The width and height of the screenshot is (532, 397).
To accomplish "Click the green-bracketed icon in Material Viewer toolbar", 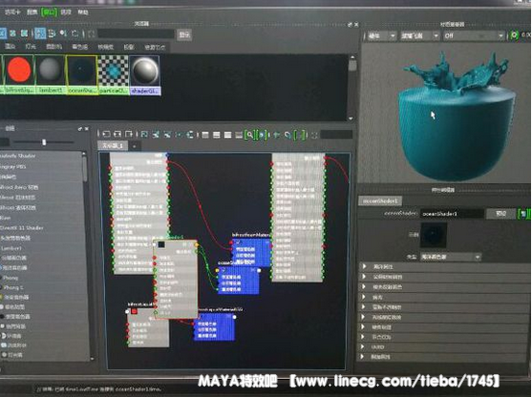I will coord(514,35).
